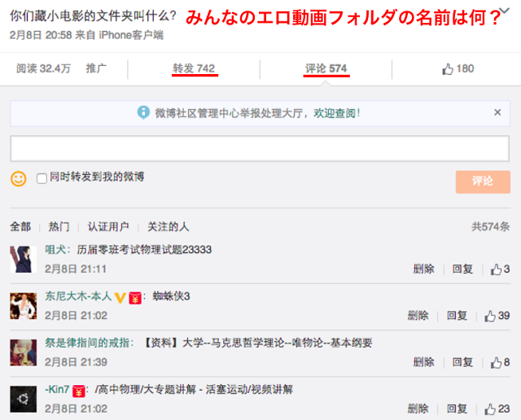
Task: Click the comment text 历届零班考试物理试题23333
Action: [x=144, y=250]
